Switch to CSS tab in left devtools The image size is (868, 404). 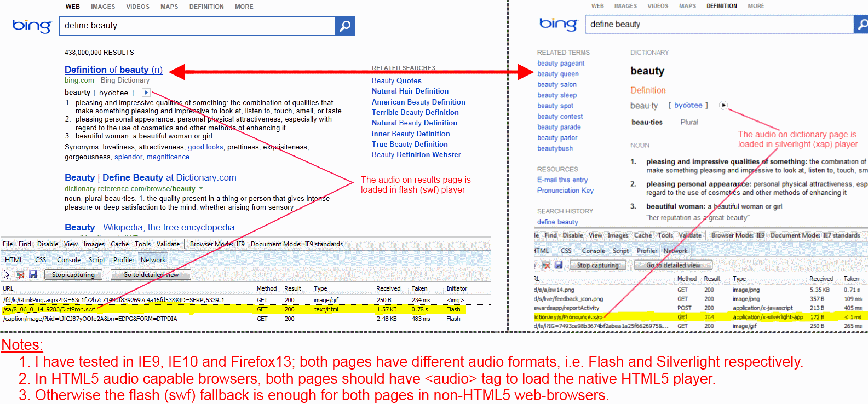coord(41,260)
